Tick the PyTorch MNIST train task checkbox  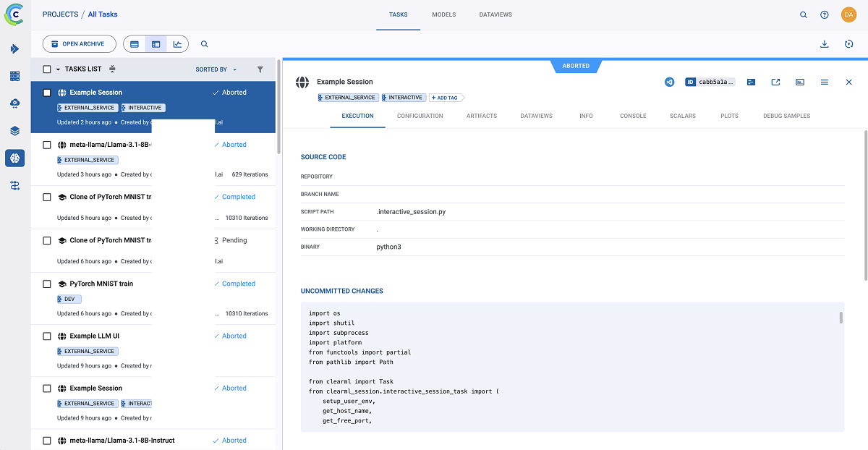pyautogui.click(x=47, y=284)
